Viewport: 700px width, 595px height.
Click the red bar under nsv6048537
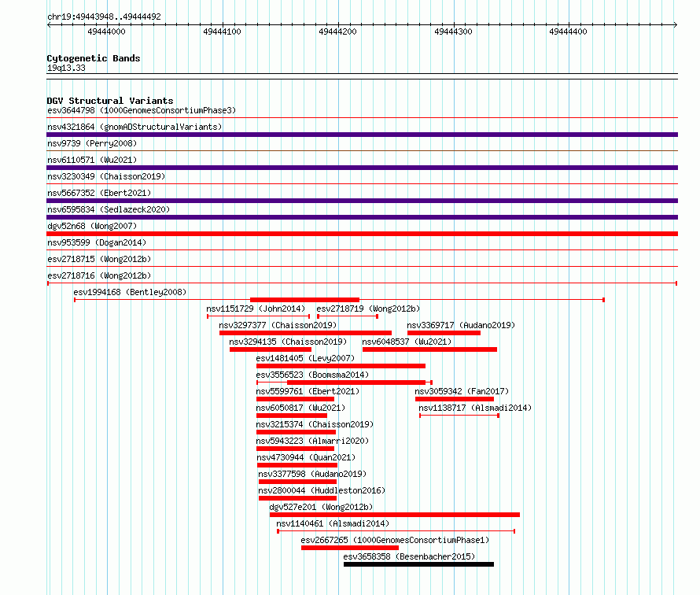(430, 349)
